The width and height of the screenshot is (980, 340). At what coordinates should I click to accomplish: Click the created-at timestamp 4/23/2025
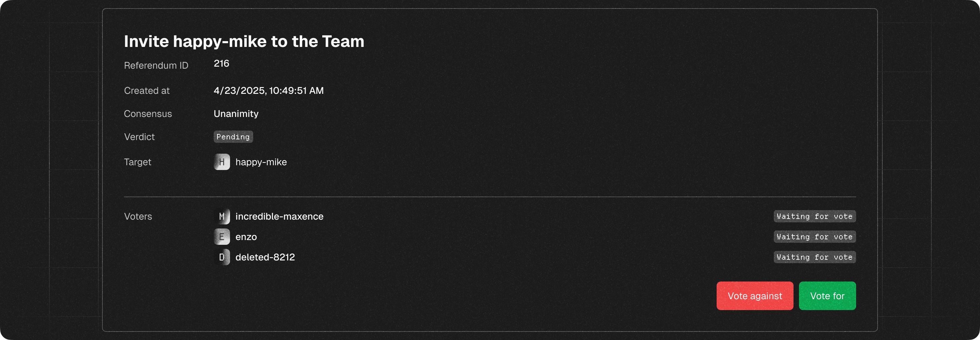click(x=268, y=90)
